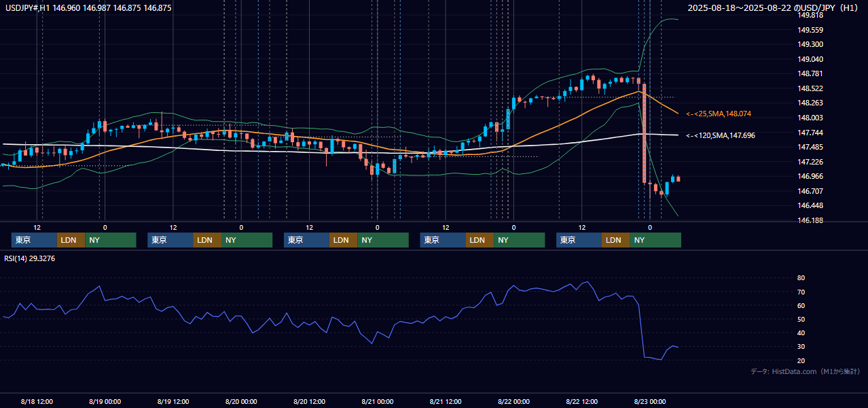Viewport: 868px width, 408px height.
Task: Select the 146.707 price axis label
Action: [810, 192]
